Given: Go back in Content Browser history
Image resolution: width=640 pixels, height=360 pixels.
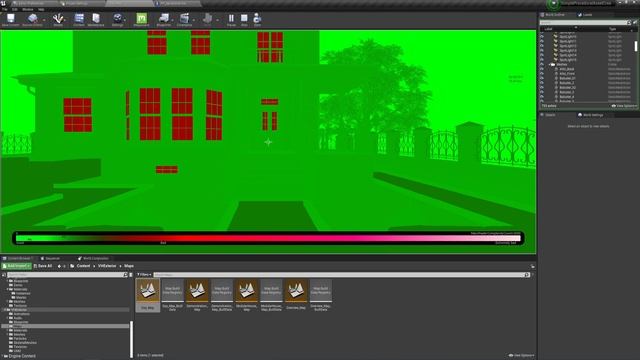Looking at the screenshot, I should point(59,266).
